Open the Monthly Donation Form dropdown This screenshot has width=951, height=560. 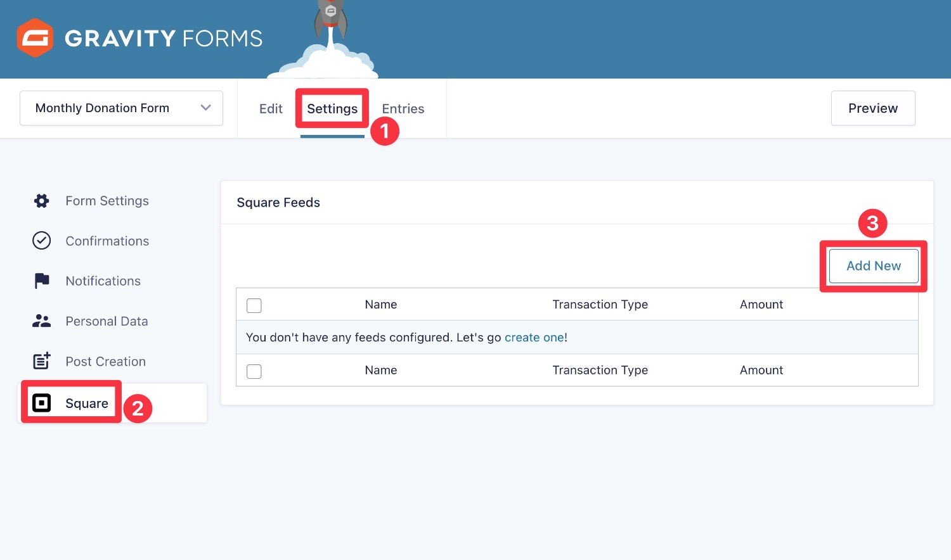click(120, 108)
